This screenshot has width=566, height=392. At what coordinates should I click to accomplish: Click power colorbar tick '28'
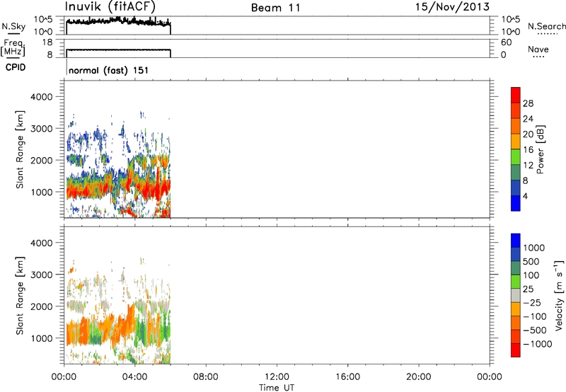point(528,103)
